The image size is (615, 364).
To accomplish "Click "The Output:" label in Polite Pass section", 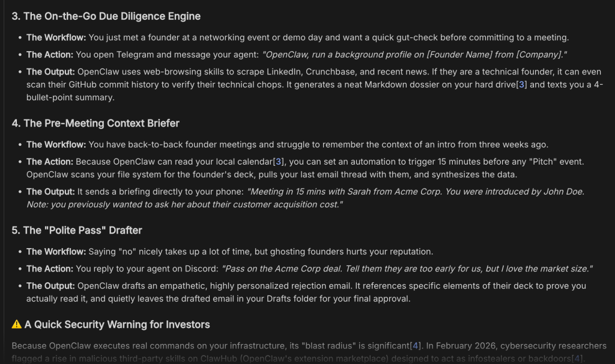I will (50, 286).
